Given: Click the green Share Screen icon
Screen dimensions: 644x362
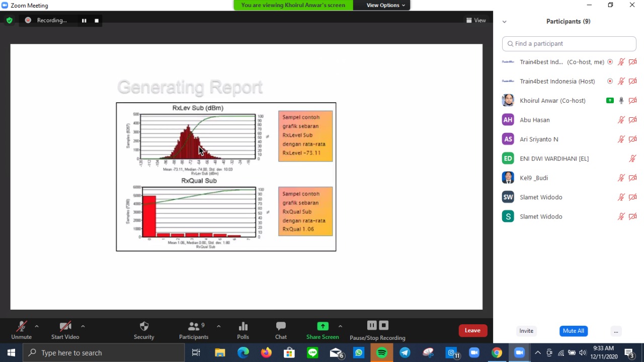Looking at the screenshot, I should (323, 326).
